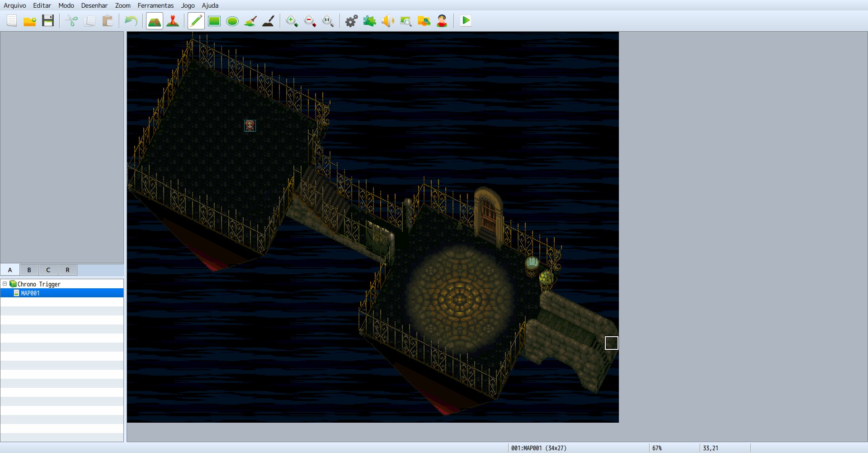Select the Rectangle drawing tool

(214, 21)
